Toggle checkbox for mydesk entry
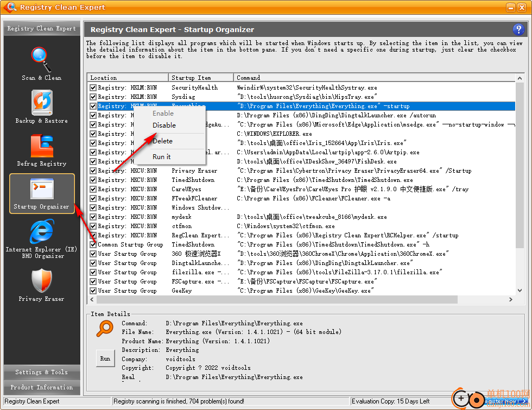The width and height of the screenshot is (532, 410). coord(93,217)
